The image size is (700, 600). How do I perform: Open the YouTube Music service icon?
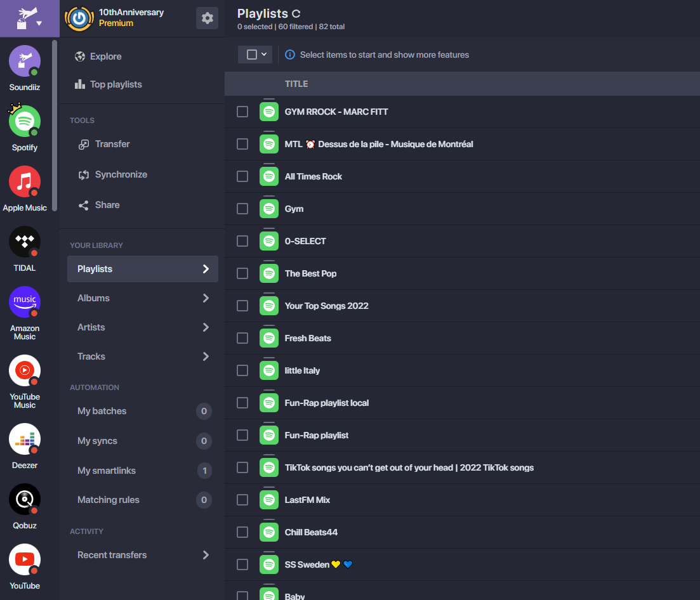[x=25, y=371]
